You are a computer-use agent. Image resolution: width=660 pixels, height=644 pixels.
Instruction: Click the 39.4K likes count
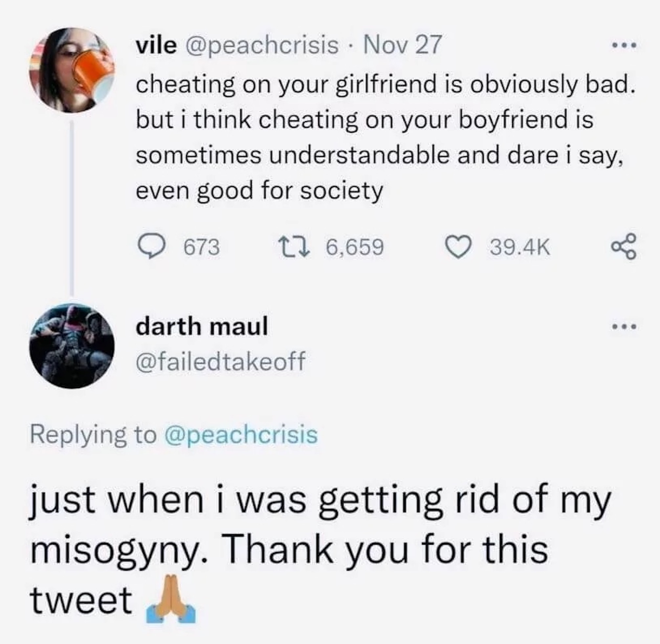[x=520, y=247]
